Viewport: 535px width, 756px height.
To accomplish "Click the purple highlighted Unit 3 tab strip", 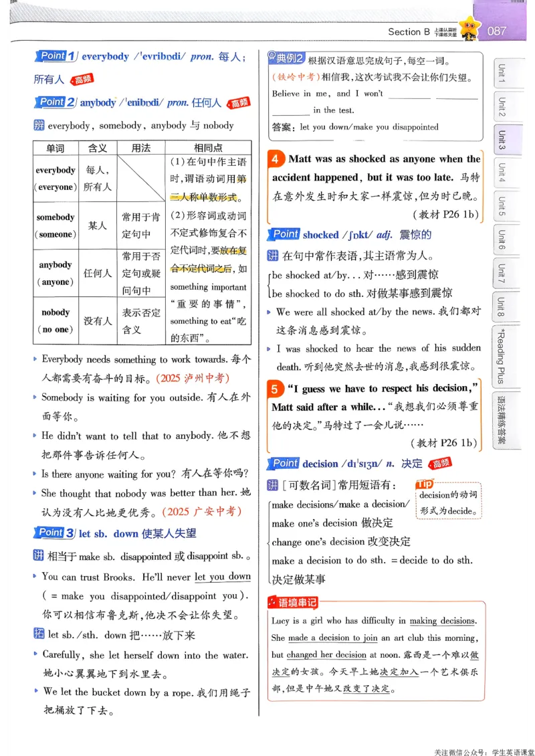I will click(508, 141).
